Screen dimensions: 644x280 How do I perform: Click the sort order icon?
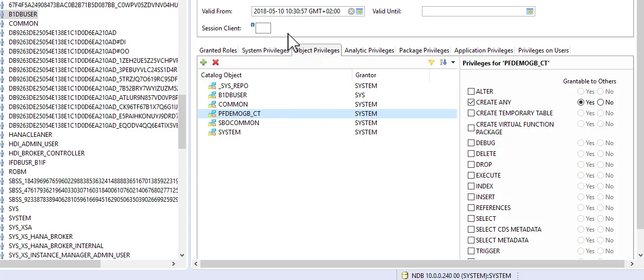(x=443, y=62)
